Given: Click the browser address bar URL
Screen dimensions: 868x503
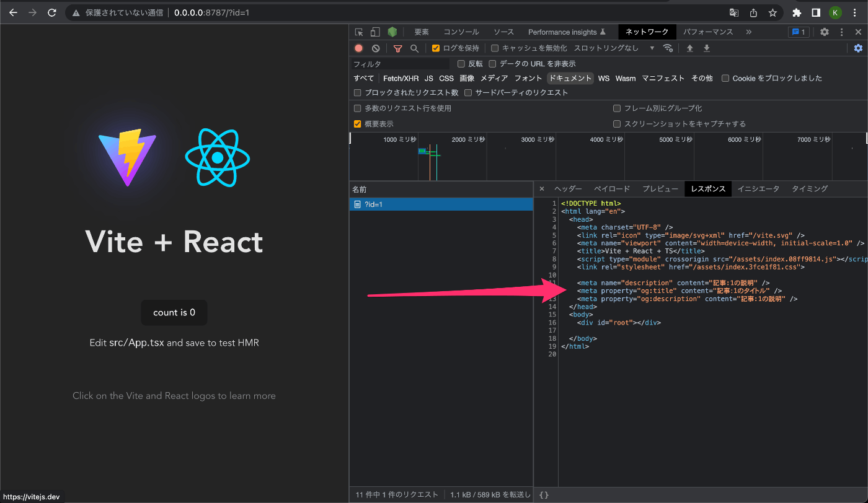Looking at the screenshot, I should coord(212,12).
